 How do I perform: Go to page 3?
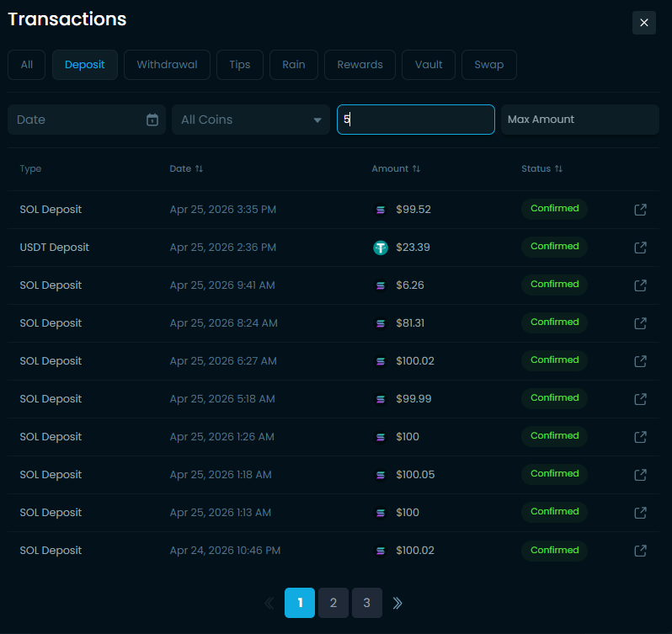tap(367, 603)
